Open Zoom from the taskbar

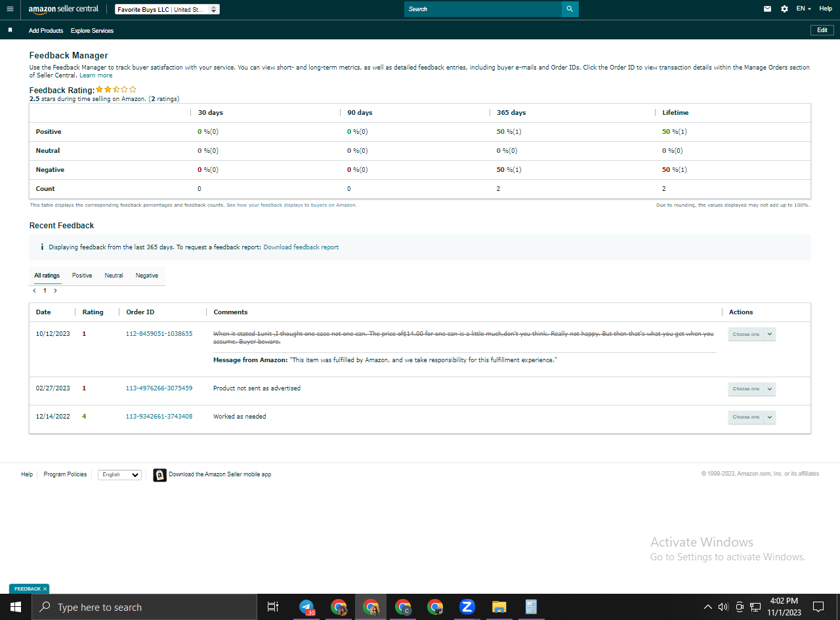coord(467,607)
